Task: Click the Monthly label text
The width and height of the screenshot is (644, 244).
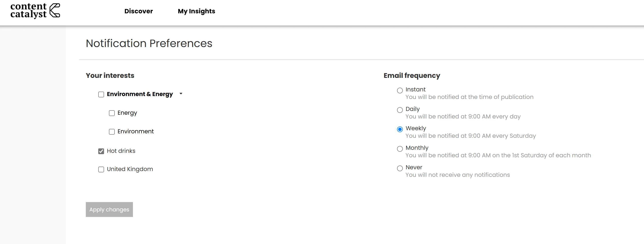Action: [x=417, y=148]
